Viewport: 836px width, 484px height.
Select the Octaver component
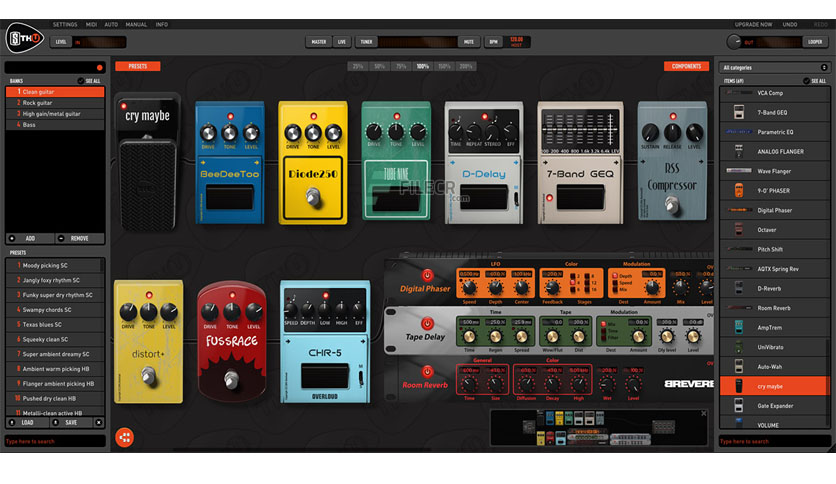tap(774, 230)
